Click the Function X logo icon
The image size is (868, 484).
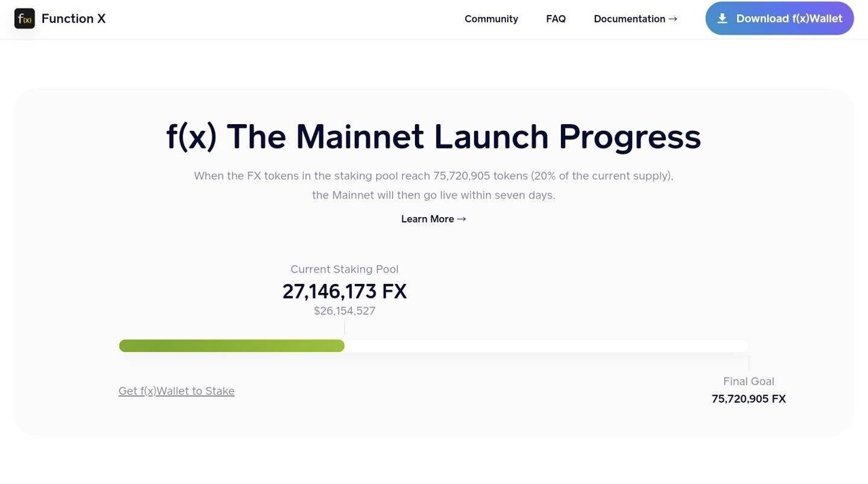pos(24,19)
